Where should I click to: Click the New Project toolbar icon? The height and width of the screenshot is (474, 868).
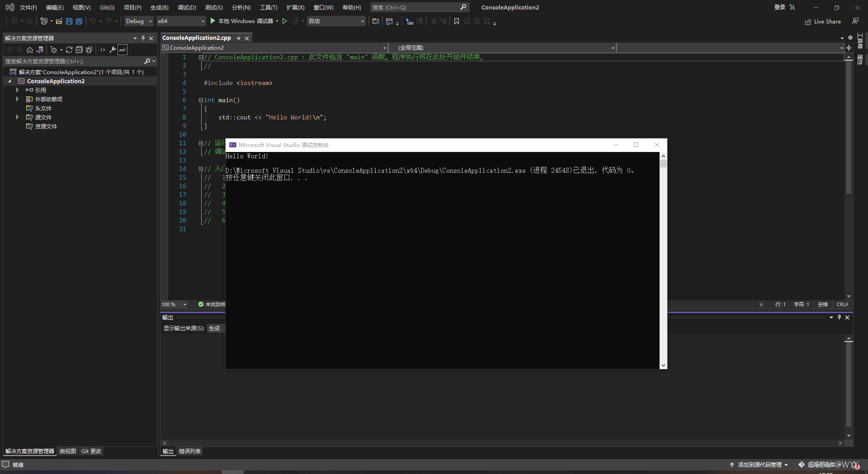pos(44,21)
